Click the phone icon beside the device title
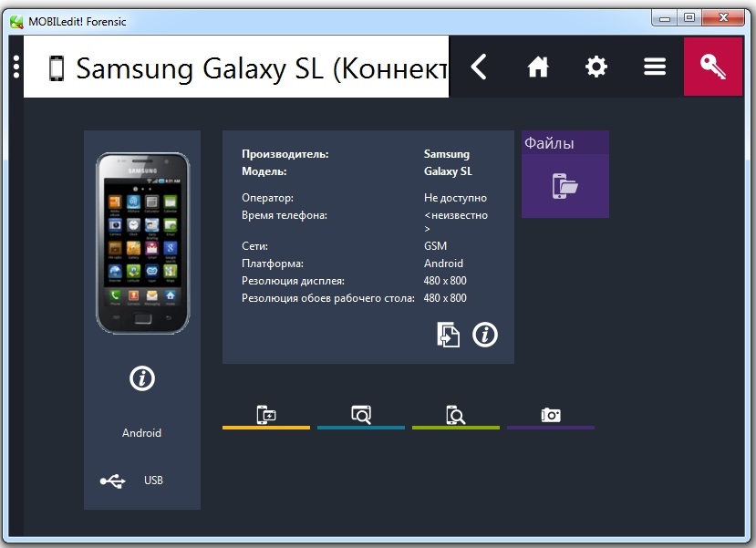This screenshot has height=548, width=756. coord(57,68)
